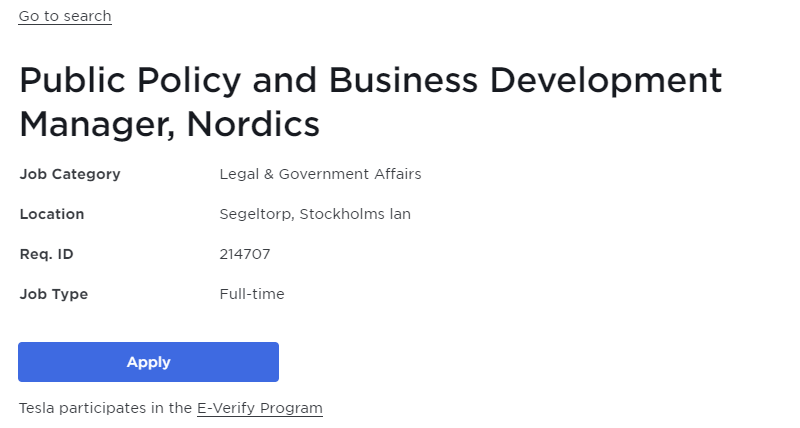Click "Manager," in the job title
This screenshot has width=800, height=428.
tap(96, 125)
